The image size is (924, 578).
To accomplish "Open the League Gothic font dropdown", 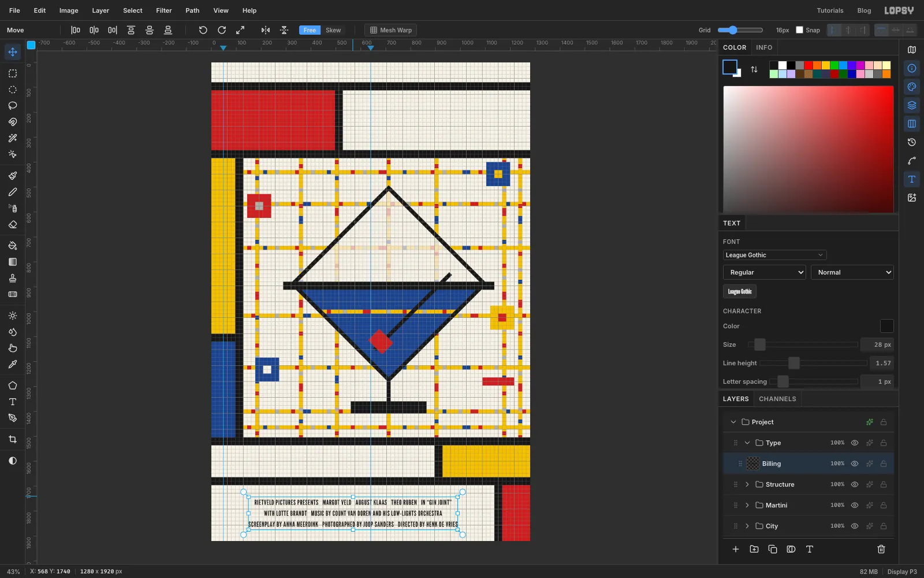I will pos(774,255).
